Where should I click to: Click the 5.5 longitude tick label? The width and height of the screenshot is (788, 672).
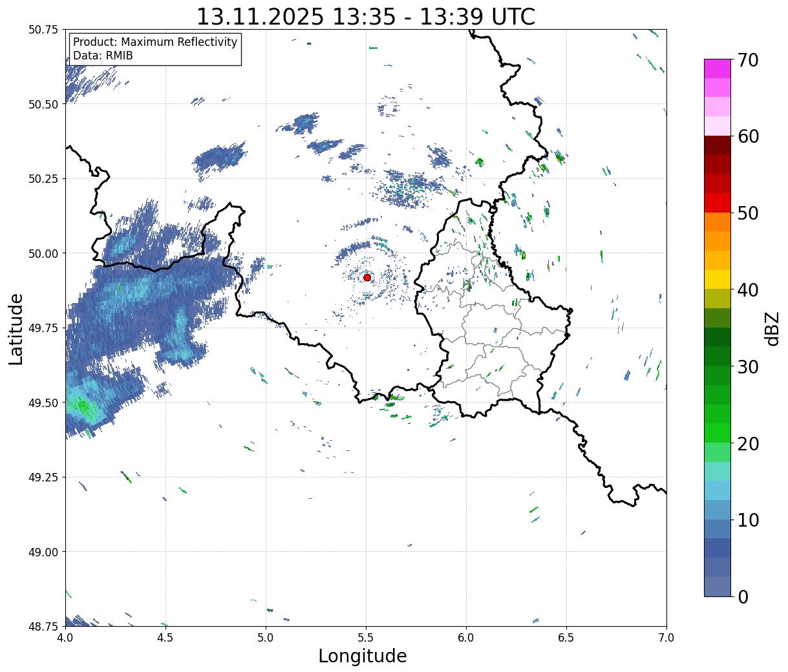coord(366,638)
